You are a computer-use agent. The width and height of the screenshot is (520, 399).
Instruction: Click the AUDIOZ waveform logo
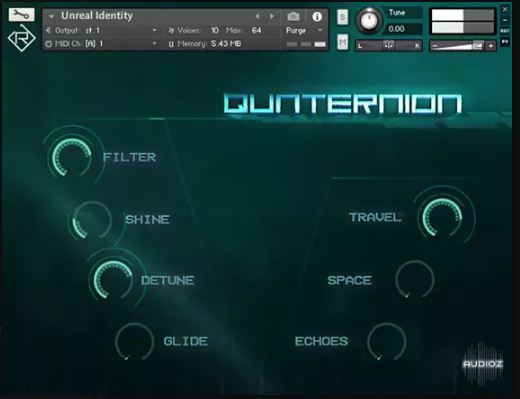coord(483,363)
